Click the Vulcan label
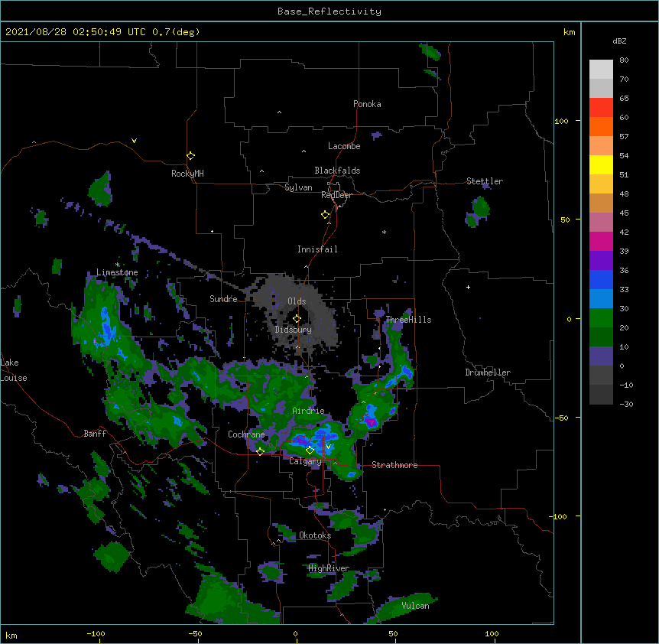 click(415, 606)
